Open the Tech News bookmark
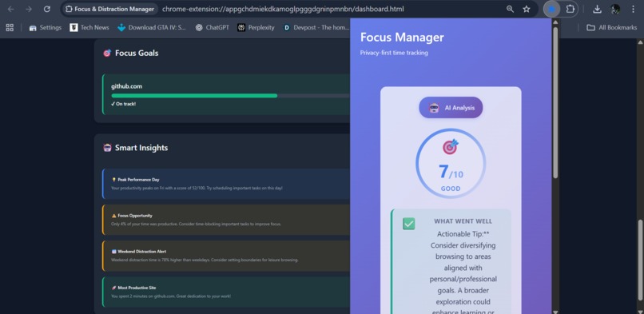 89,27
